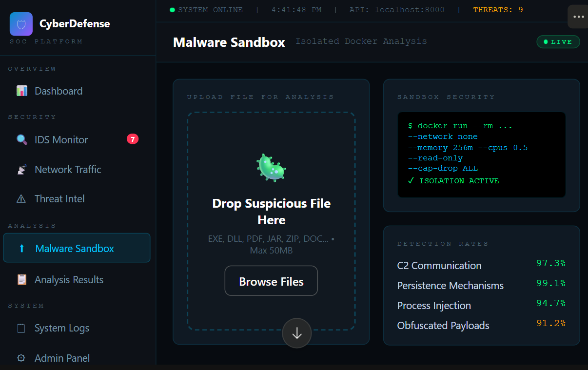Click the docker run terminal block
The height and width of the screenshot is (370, 588).
pos(482,155)
